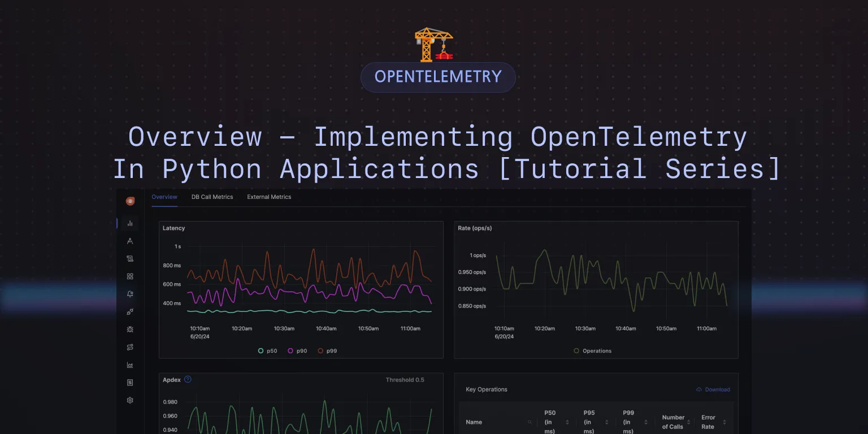The height and width of the screenshot is (434, 868).
Task: Open Services bar chart icon in sidebar
Action: [x=130, y=223]
